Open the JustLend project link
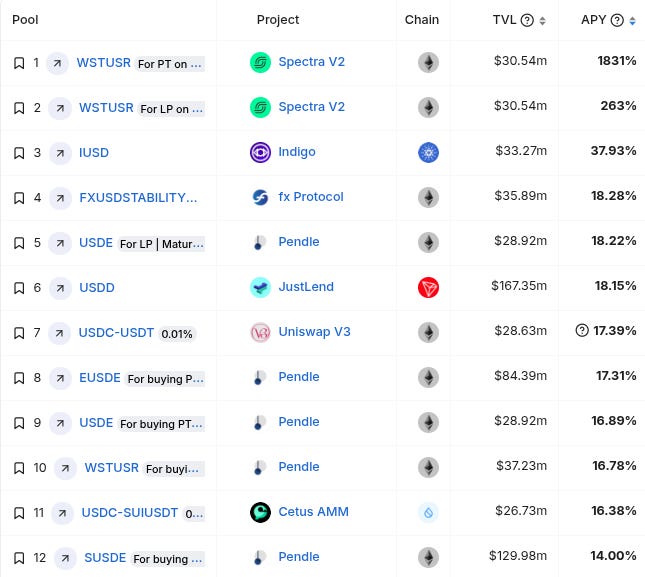This screenshot has height=577, width=645. point(306,287)
